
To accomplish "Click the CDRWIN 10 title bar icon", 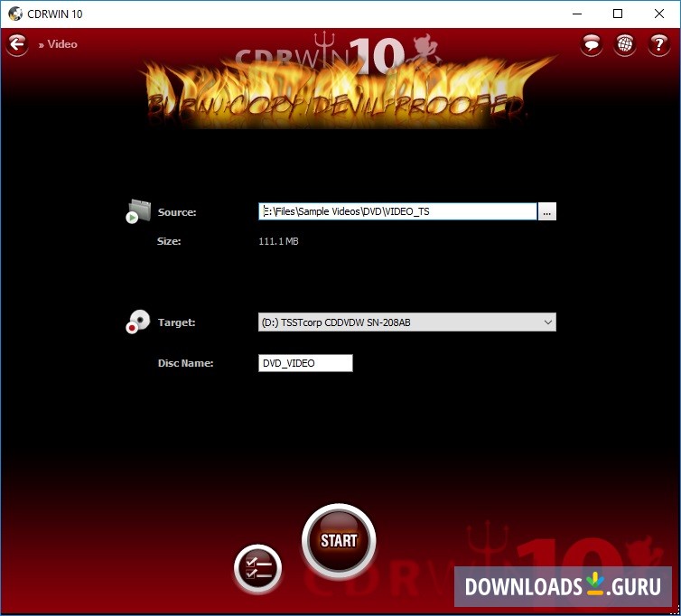I will tap(15, 14).
